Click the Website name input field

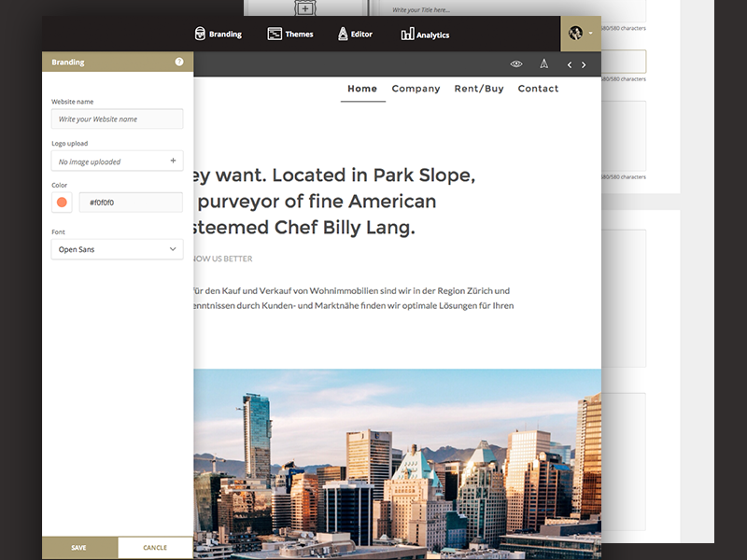click(117, 119)
